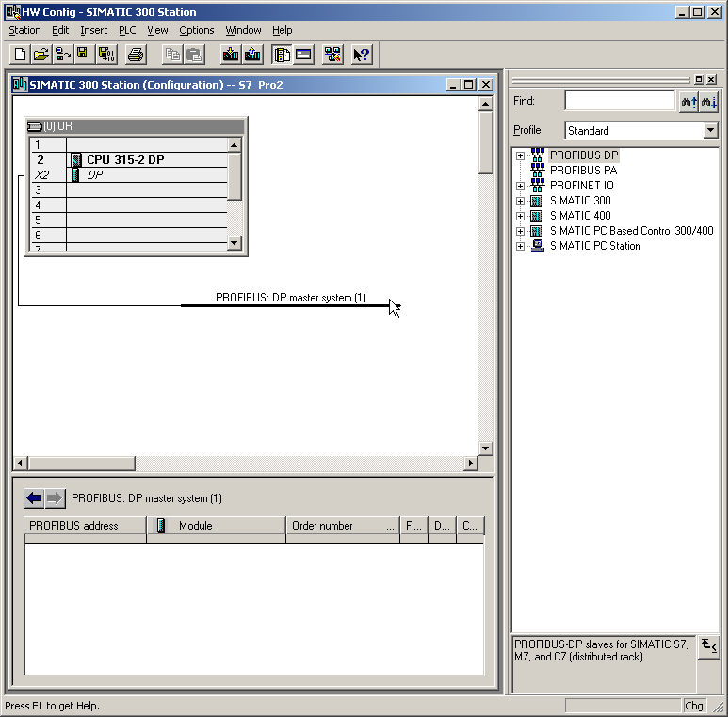Select the CPU 315-2 DP row in slot 2
This screenshot has width=728, height=717.
click(x=129, y=160)
